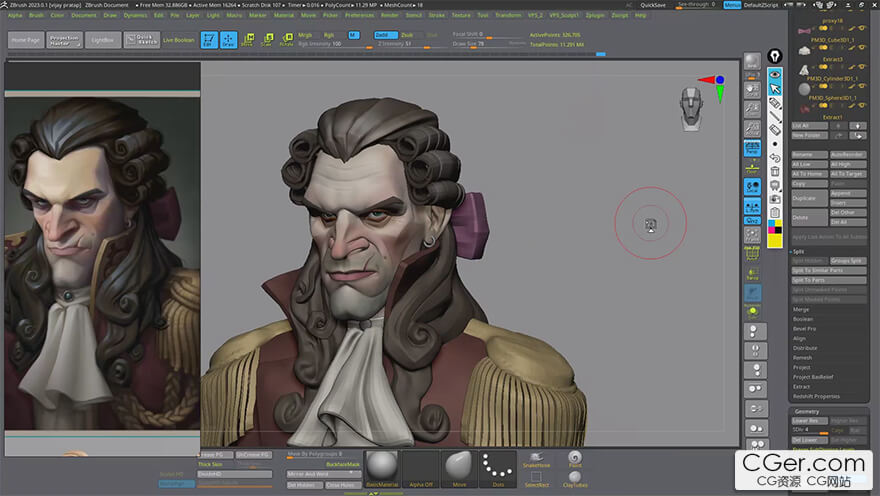Hide proxy18 subtool with eye icon
This screenshot has height=496, width=880.
click(861, 28)
